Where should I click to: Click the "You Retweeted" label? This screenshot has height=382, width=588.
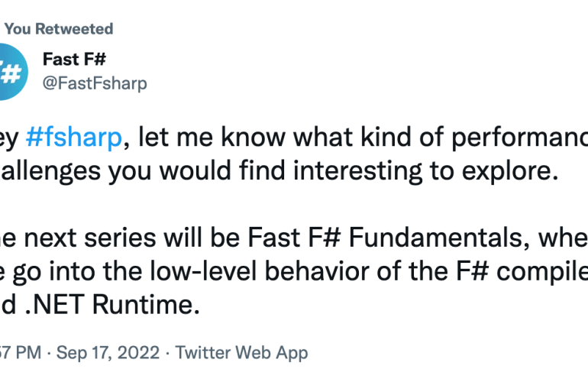point(59,29)
